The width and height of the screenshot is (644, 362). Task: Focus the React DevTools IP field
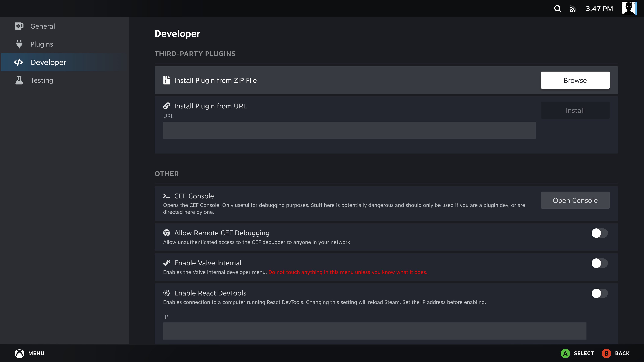374,331
